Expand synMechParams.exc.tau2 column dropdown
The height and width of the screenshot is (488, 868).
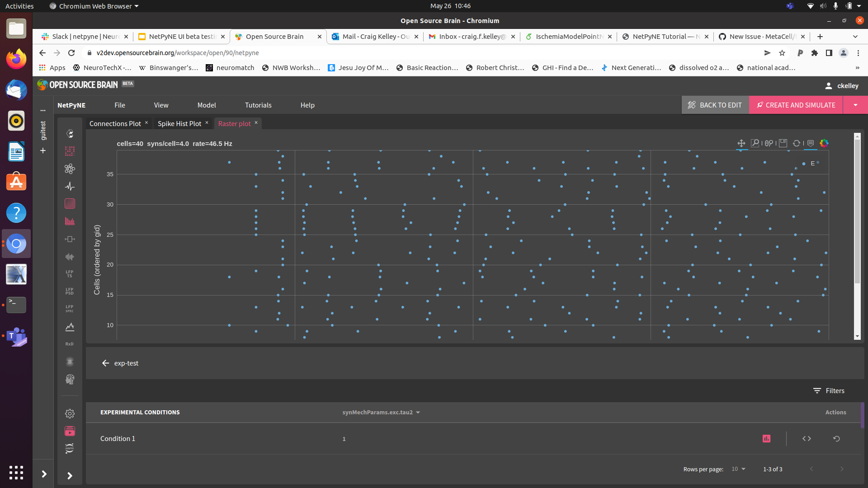[x=418, y=413]
